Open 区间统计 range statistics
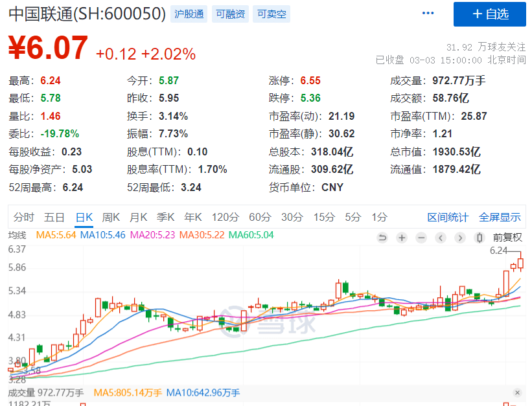Image resolution: width=532 pixels, height=406 pixels. [448, 217]
